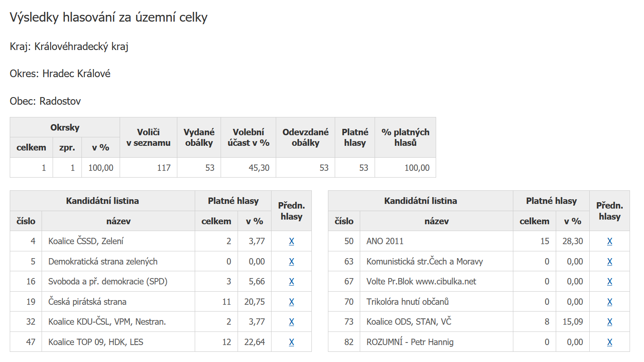Open preferential votes link for Koalice ČSSD, Zelení

(291, 241)
